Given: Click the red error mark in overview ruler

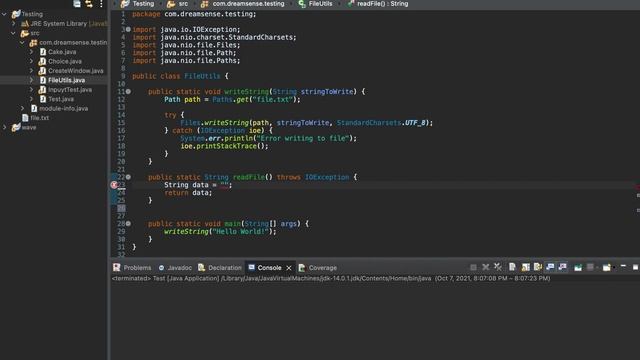Looking at the screenshot, I should click(638, 187).
